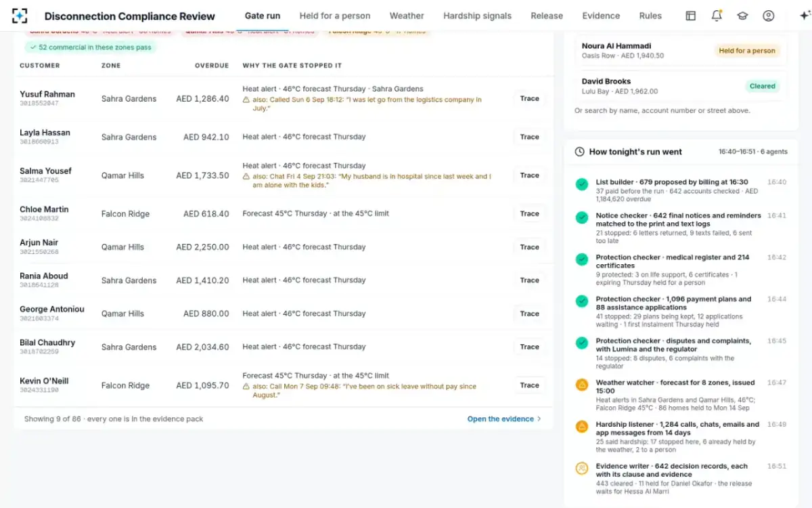Select the Release tab
This screenshot has height=508, width=812.
click(547, 16)
